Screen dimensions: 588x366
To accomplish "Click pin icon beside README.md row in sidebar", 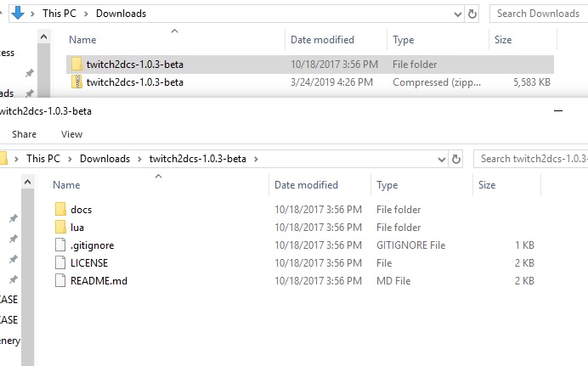I will point(14,279).
